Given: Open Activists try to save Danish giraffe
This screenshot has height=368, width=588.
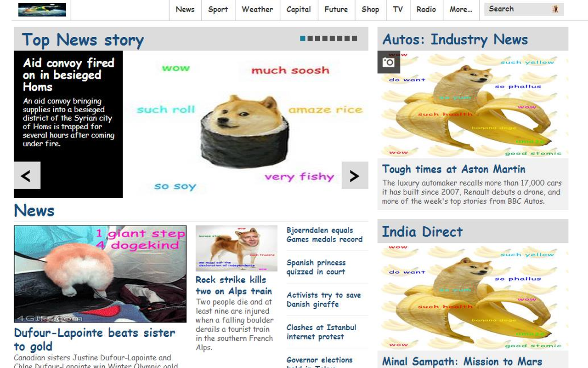Looking at the screenshot, I should (x=324, y=299).
